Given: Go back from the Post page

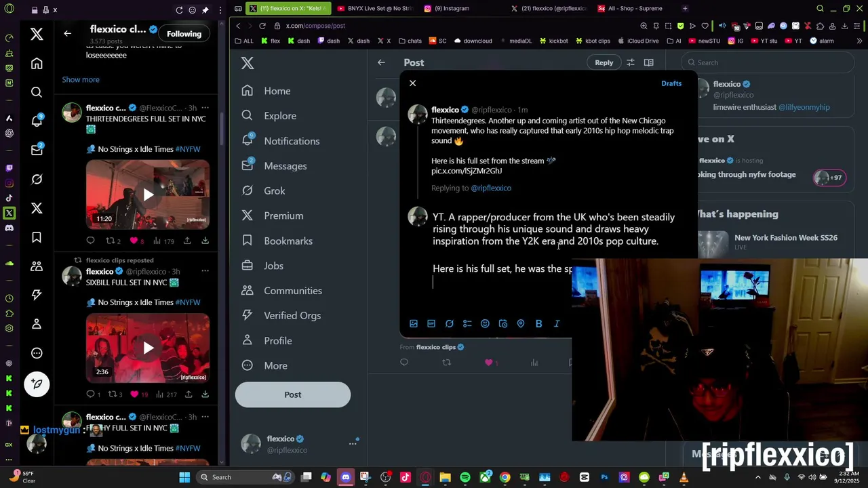Looking at the screenshot, I should click(x=381, y=62).
